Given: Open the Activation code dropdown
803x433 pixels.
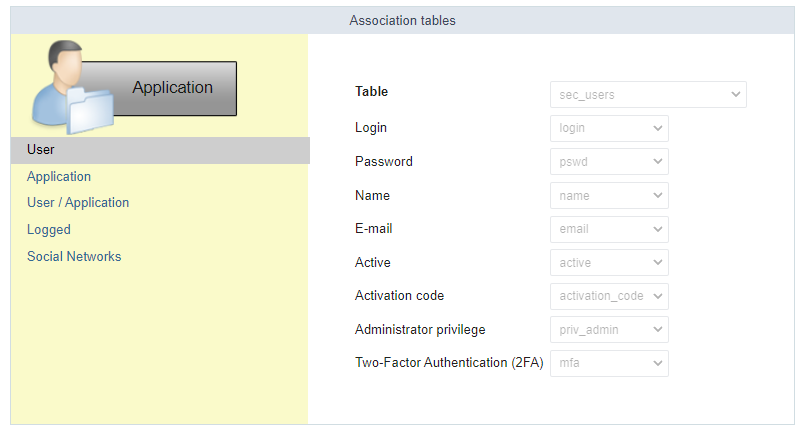Looking at the screenshot, I should [x=608, y=296].
